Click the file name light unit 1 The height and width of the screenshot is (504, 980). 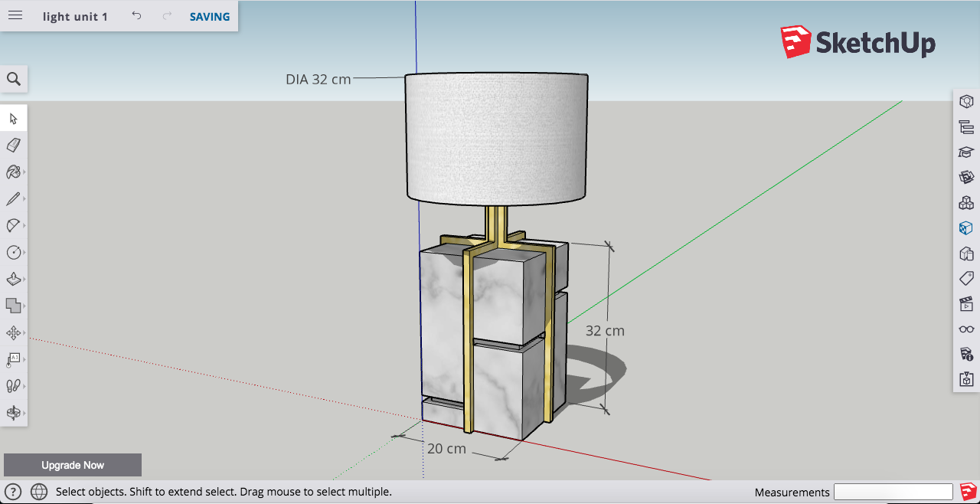pyautogui.click(x=75, y=17)
